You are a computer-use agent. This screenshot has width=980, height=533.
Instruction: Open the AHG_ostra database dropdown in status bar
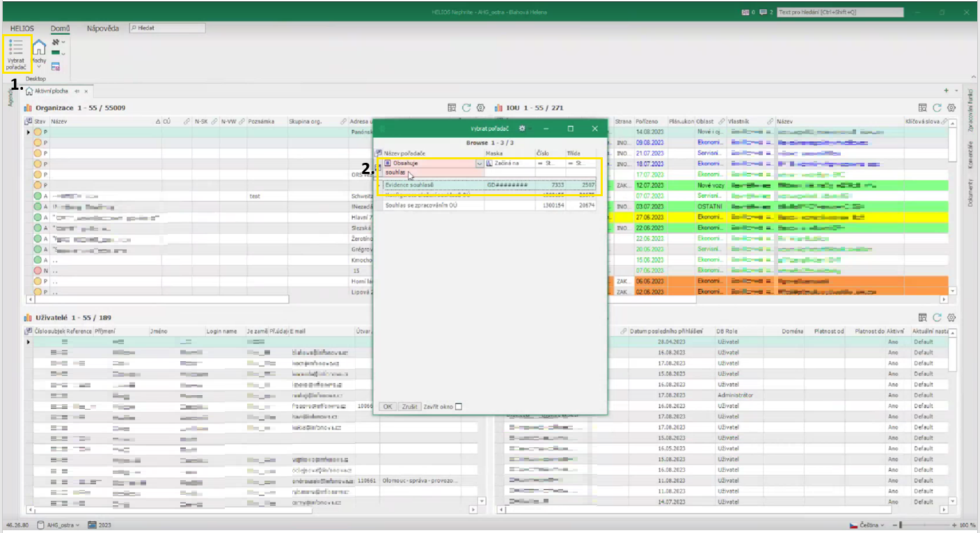pyautogui.click(x=58, y=525)
